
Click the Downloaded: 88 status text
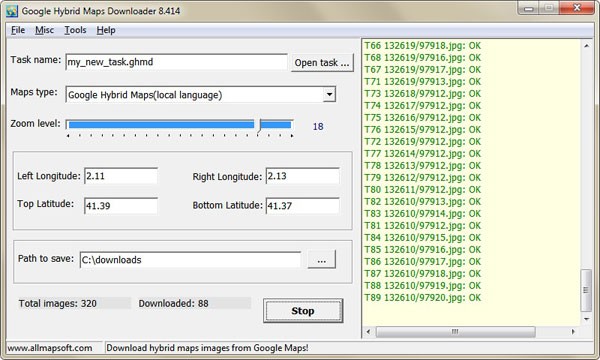[173, 303]
